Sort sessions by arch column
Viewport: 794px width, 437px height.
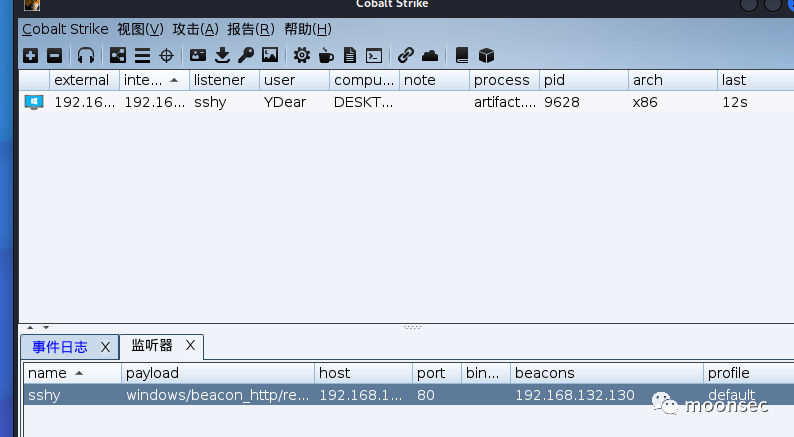(672, 80)
